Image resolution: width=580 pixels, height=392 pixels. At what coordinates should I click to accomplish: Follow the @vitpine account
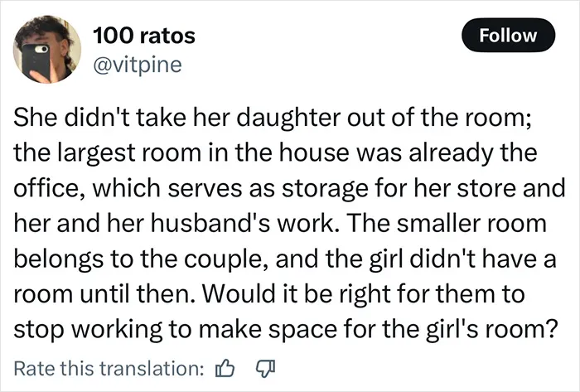click(x=508, y=35)
